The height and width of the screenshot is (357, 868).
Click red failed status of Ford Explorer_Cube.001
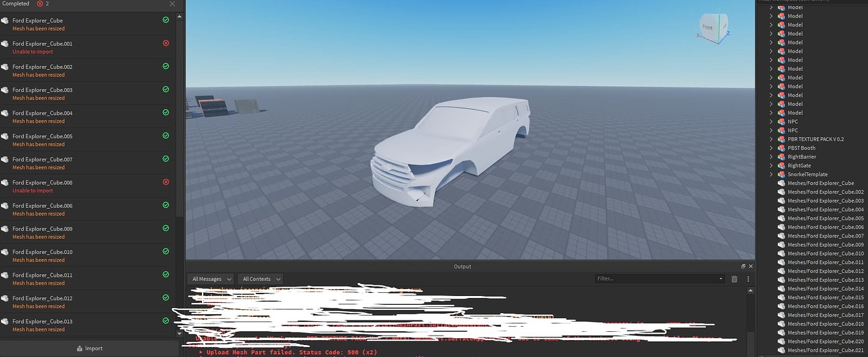point(166,43)
